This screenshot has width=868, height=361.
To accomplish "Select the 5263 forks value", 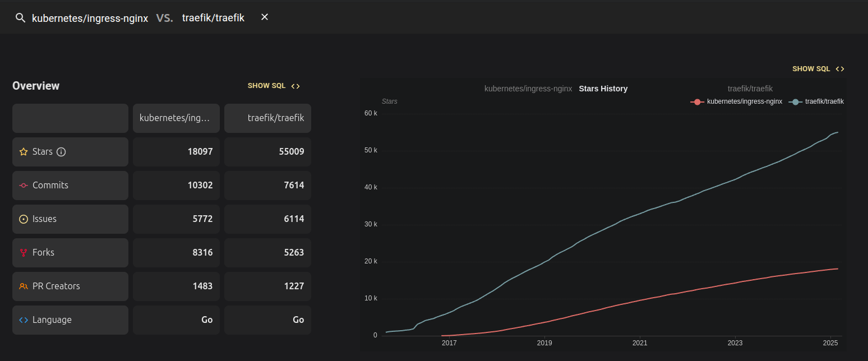I will pyautogui.click(x=294, y=253).
